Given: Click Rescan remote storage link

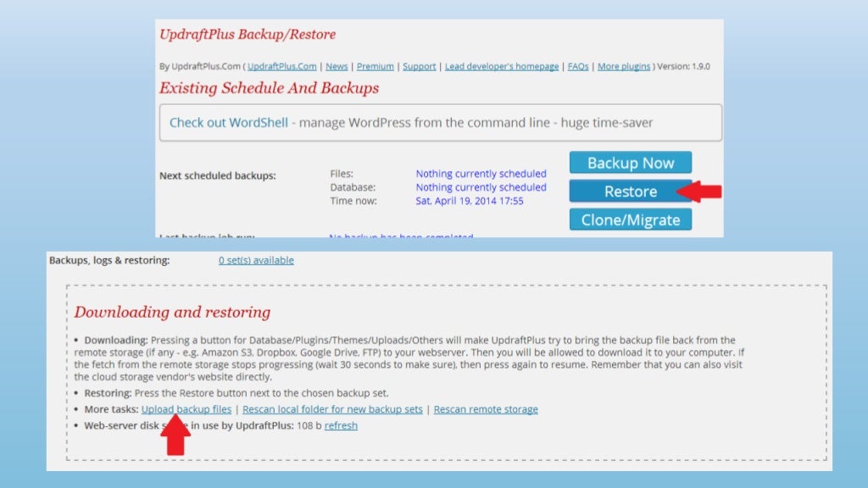Looking at the screenshot, I should 486,409.
